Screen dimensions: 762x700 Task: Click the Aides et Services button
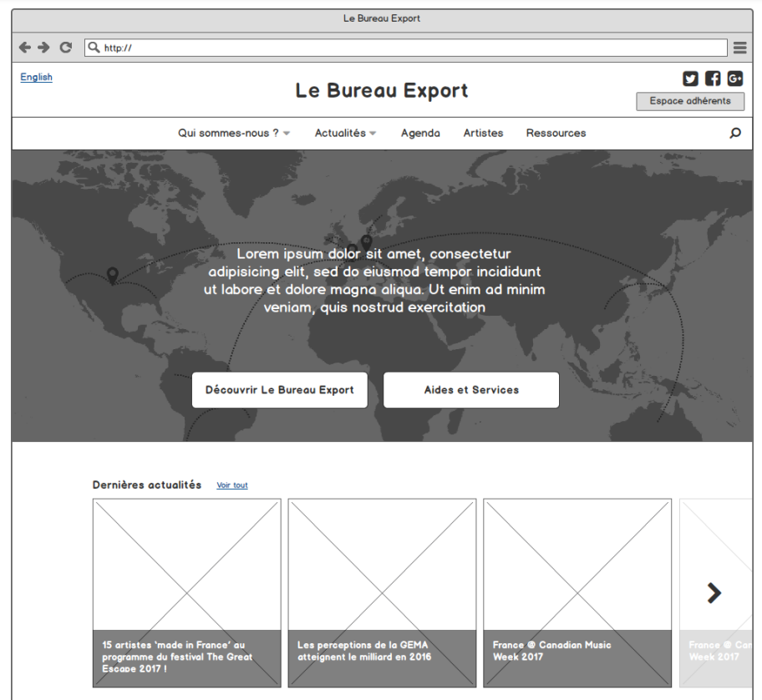(471, 390)
